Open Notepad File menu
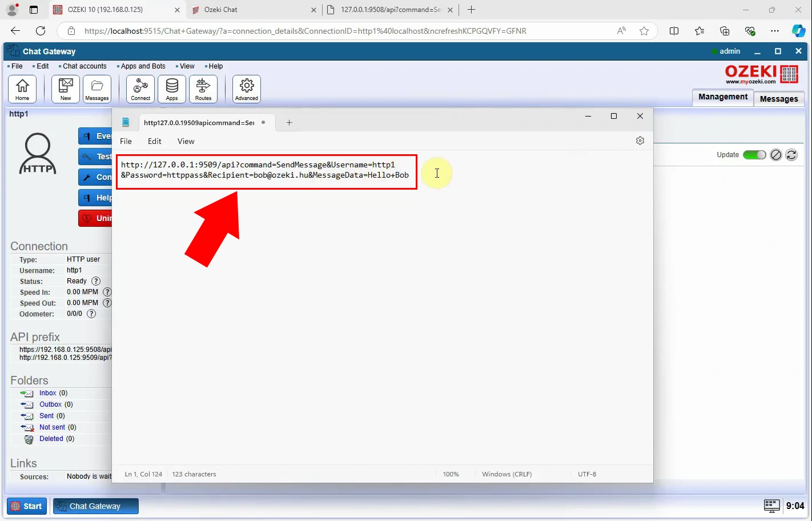The width and height of the screenshot is (812, 521). pos(126,141)
